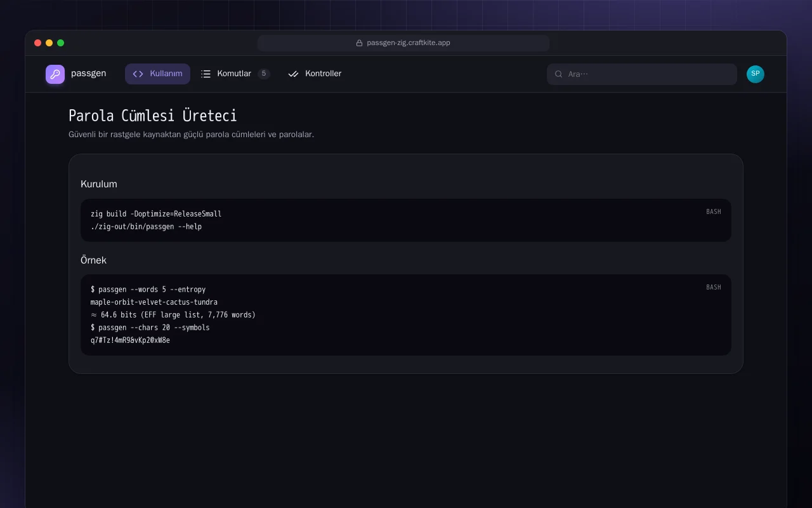This screenshot has height=508, width=812.
Task: Click the magnifier icon in search box
Action: 559,74
